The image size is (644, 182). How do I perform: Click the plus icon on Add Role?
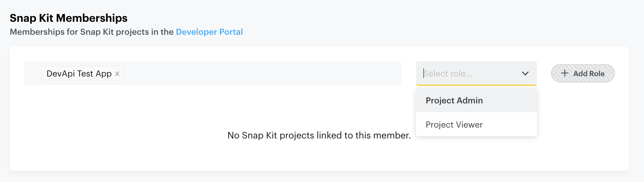tap(564, 73)
